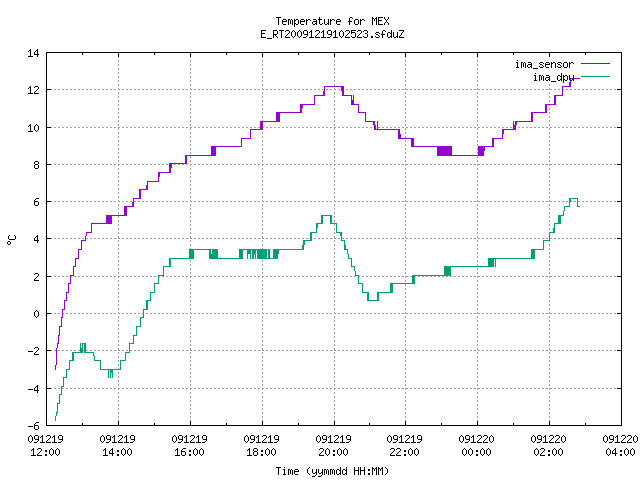Viewport: 640px width, 480px height.
Task: Click the x-axis label 091219 14:00
Action: [x=118, y=446]
